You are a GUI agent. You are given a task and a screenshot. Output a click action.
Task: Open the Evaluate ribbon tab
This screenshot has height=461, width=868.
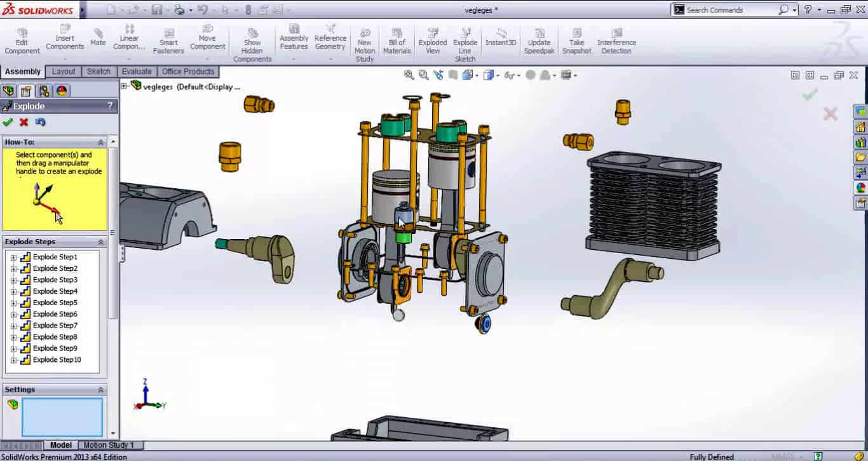[x=137, y=71]
